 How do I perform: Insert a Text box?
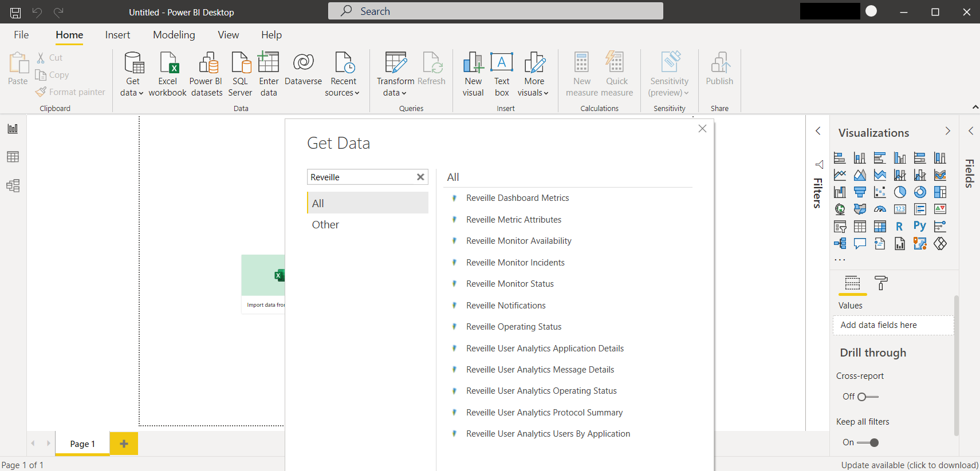click(x=502, y=74)
